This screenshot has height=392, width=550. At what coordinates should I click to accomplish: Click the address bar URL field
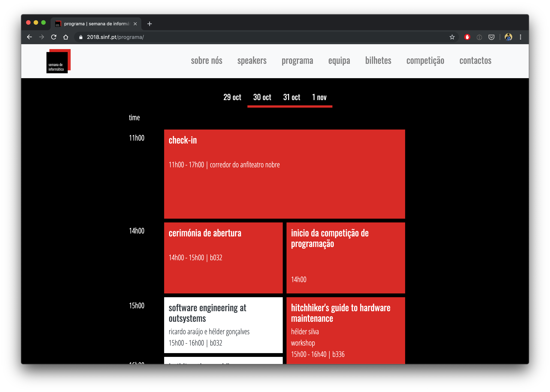click(x=241, y=37)
